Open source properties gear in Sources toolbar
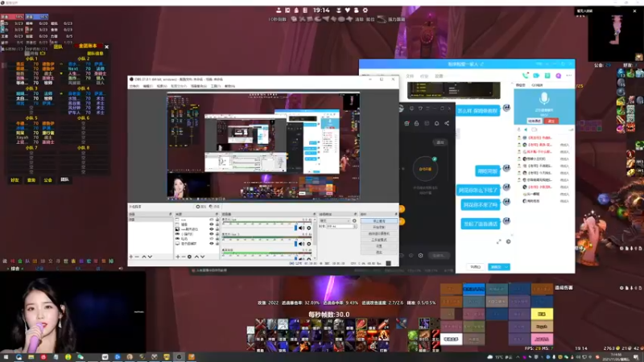 pyautogui.click(x=189, y=257)
